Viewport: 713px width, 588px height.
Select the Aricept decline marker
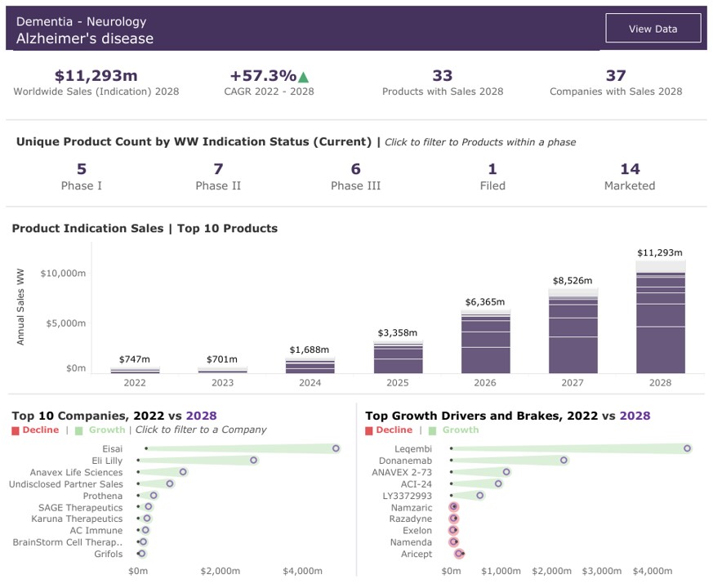pyautogui.click(x=459, y=554)
